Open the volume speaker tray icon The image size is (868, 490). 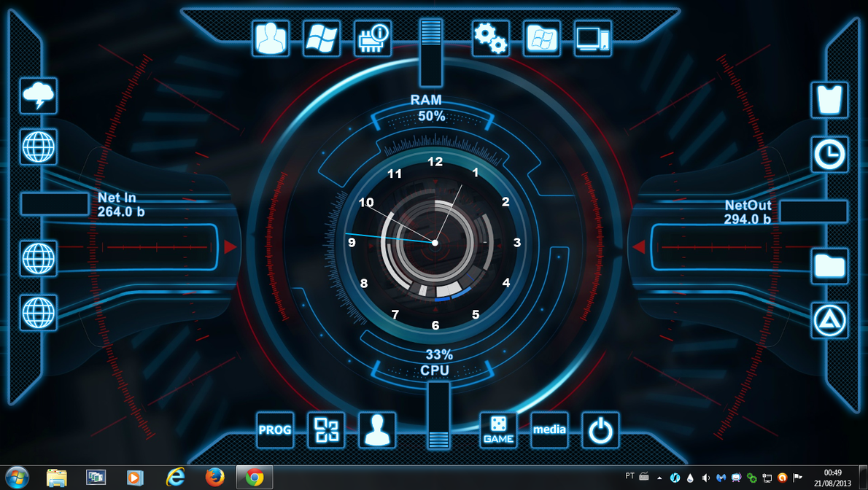[x=705, y=478]
